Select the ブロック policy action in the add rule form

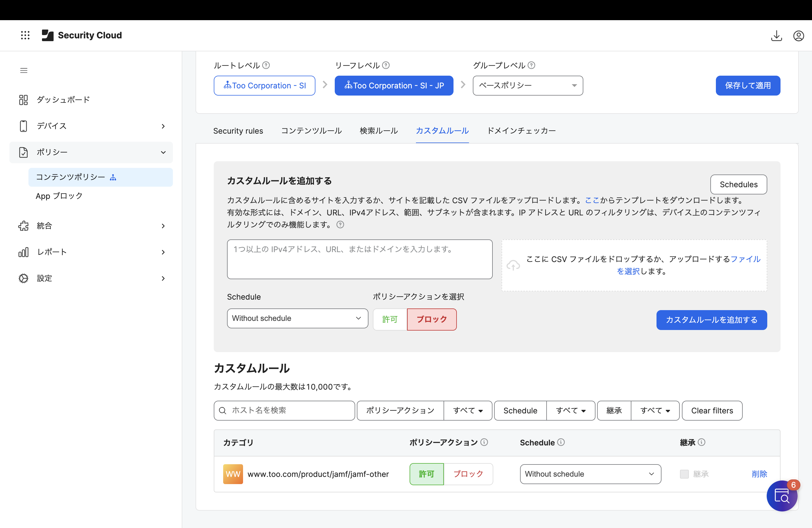(x=432, y=319)
